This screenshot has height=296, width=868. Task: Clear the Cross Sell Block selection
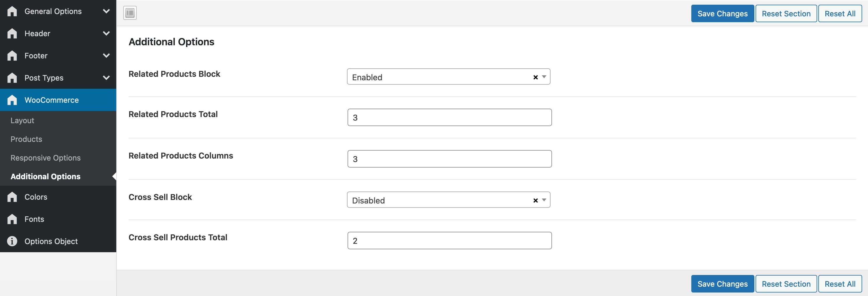(535, 200)
